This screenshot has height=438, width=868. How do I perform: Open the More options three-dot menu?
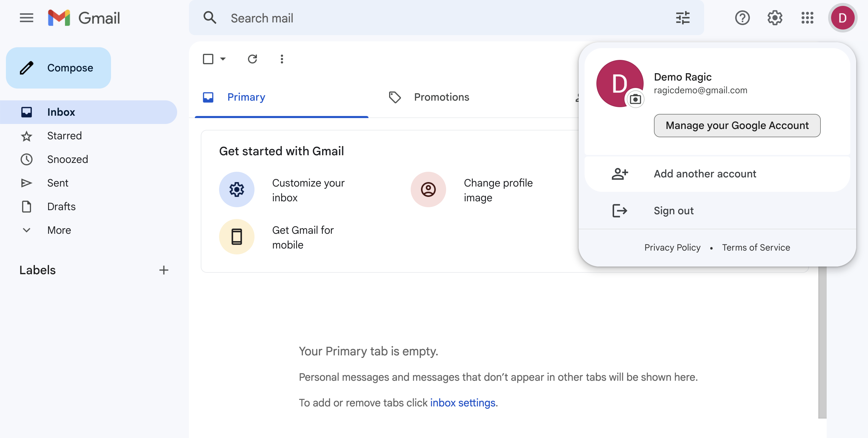[x=282, y=59]
